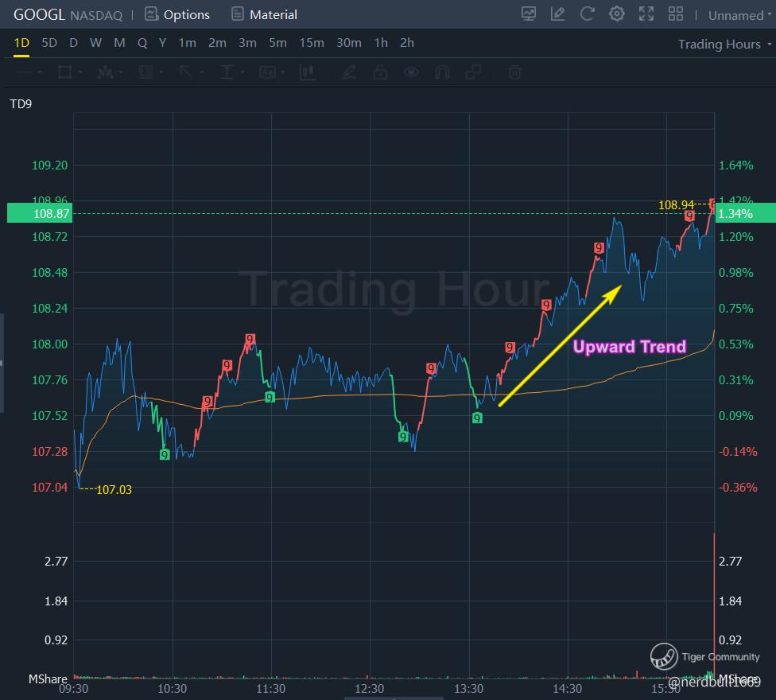Screen dimensions: 776x700
Task: Switch to 2h interval
Action: point(407,43)
